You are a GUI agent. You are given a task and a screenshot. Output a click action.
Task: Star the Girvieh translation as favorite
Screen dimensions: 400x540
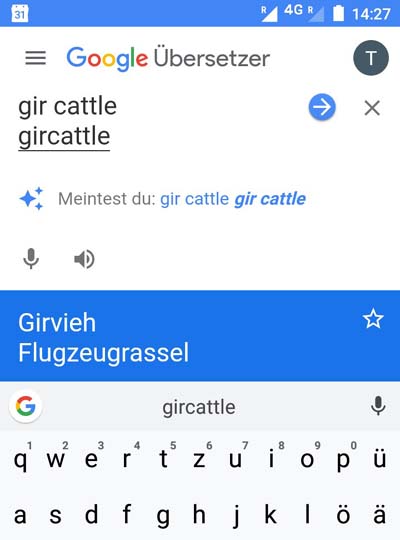pos(373,319)
